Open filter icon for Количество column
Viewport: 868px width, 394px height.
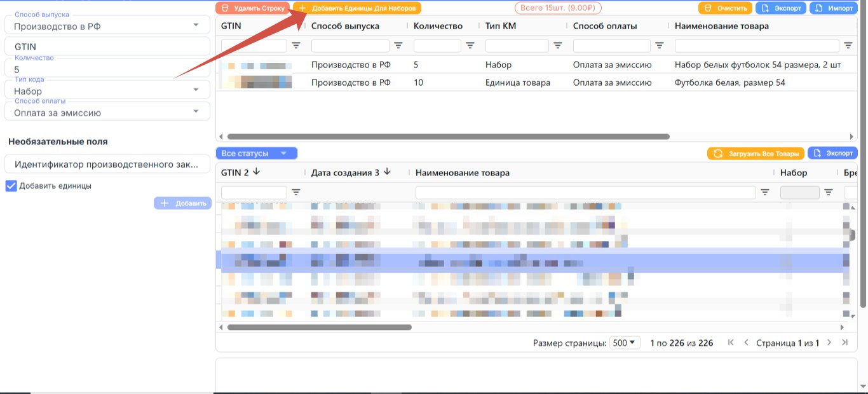pos(470,46)
